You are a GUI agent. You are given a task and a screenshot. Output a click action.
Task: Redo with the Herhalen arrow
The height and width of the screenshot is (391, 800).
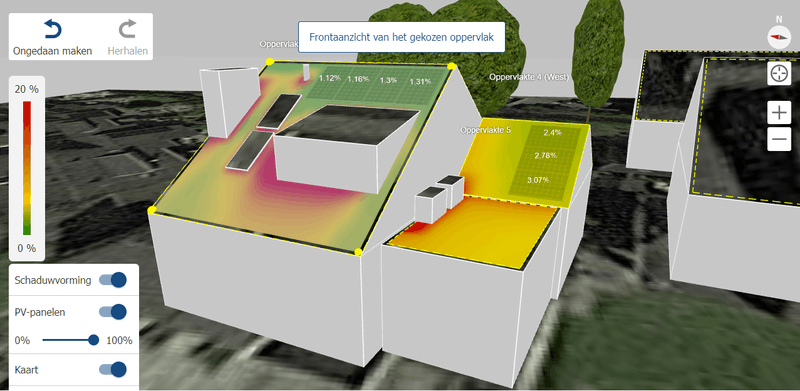click(x=128, y=29)
